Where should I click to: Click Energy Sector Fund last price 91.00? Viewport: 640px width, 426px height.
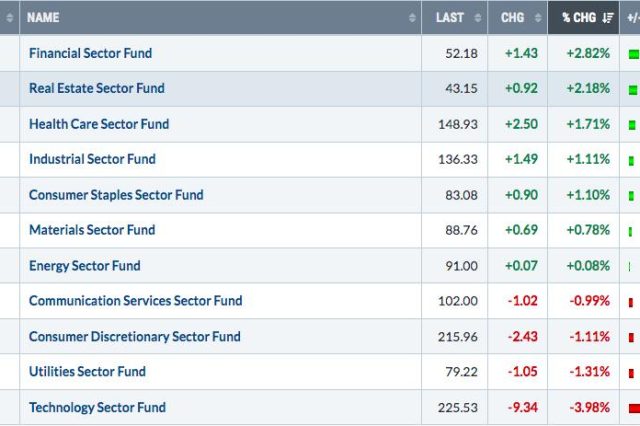coord(462,266)
